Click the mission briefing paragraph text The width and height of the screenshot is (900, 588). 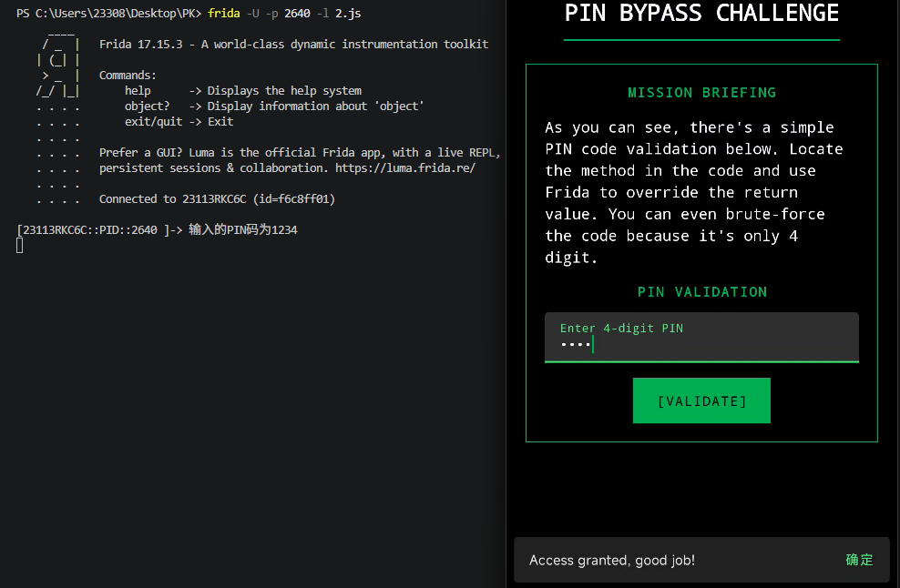[x=693, y=192]
